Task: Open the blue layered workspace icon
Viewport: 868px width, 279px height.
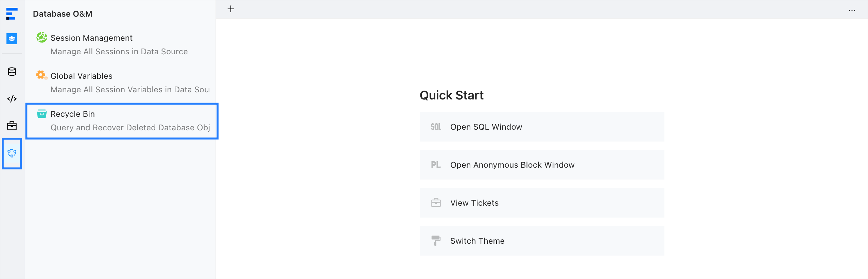Action: (x=12, y=39)
